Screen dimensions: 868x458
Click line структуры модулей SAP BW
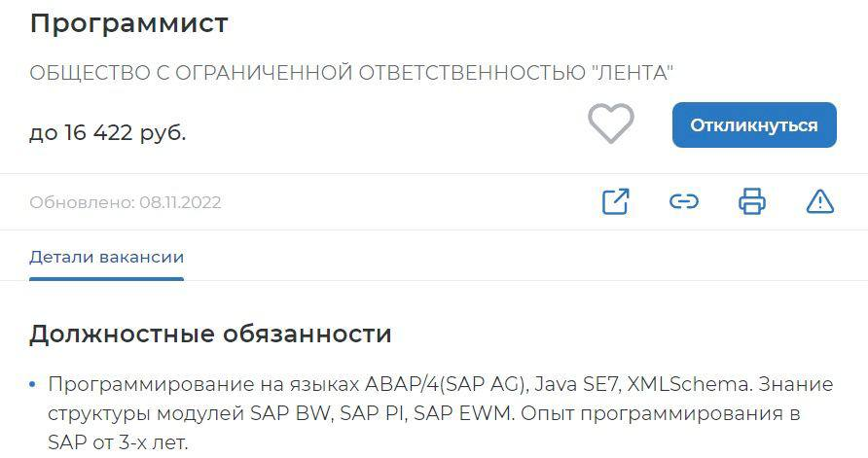click(423, 413)
